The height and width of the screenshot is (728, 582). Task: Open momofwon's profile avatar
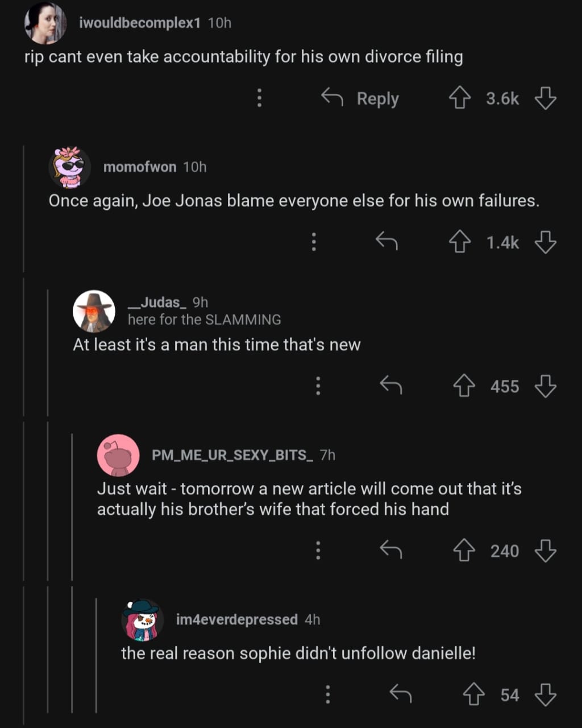69,167
